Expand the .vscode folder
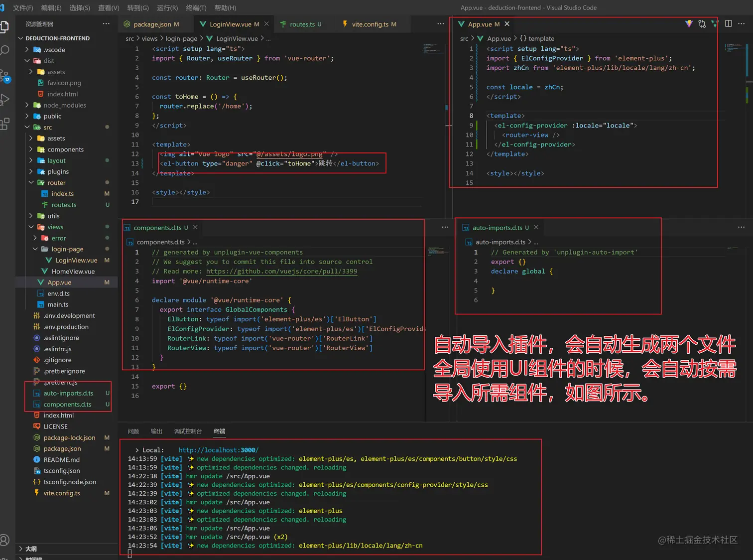Viewport: 753px width, 560px height. coord(27,50)
